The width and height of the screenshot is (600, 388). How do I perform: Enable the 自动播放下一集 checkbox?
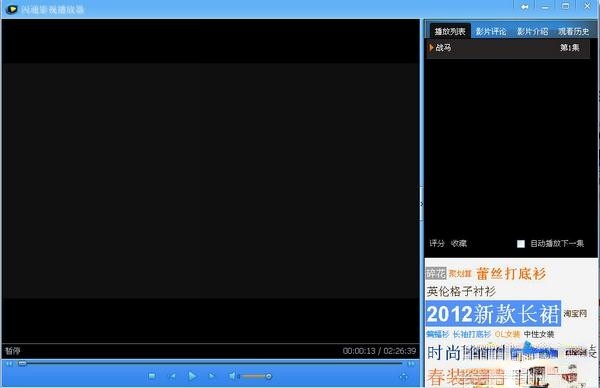click(521, 244)
